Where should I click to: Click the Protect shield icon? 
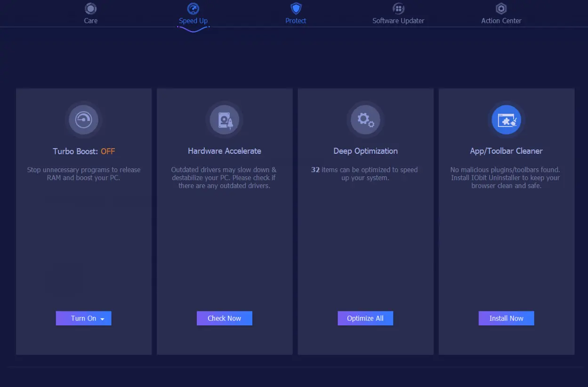[296, 8]
